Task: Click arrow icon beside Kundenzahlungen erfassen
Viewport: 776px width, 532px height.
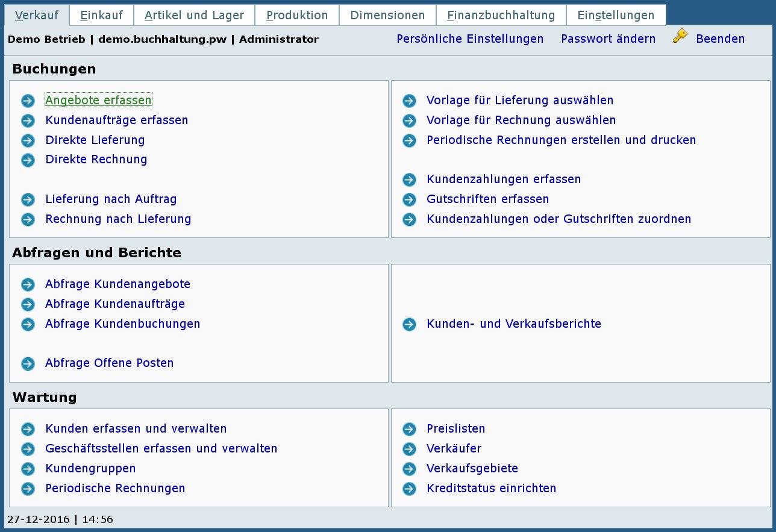Action: pos(410,180)
